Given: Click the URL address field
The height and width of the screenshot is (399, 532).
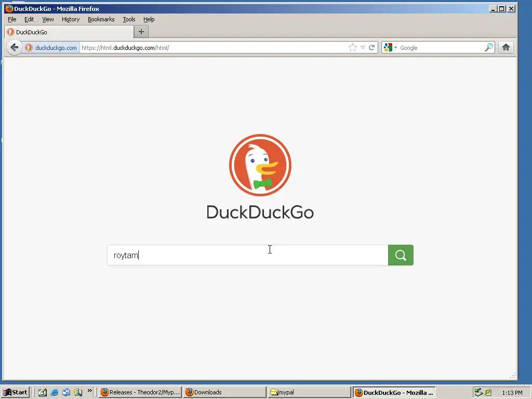Looking at the screenshot, I should click(214, 47).
